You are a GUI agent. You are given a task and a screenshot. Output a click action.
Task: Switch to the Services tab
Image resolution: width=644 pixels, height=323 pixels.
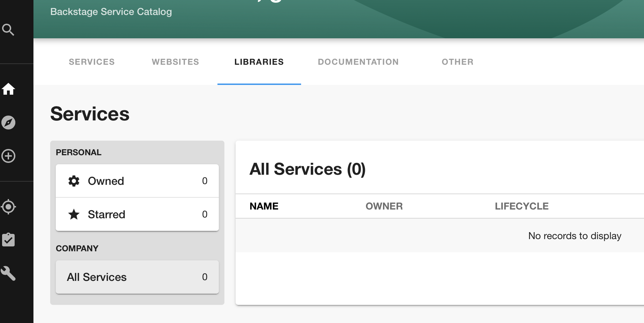[x=91, y=62]
